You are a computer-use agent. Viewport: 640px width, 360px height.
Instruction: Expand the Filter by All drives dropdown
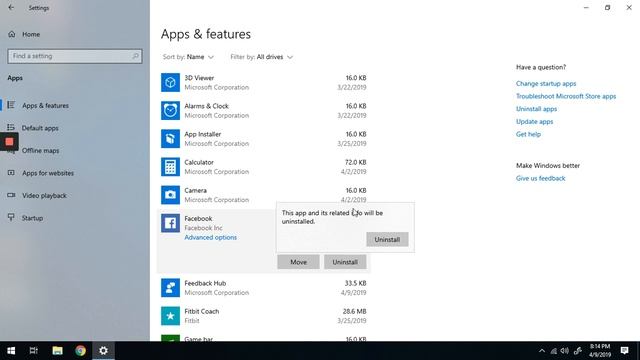click(262, 57)
